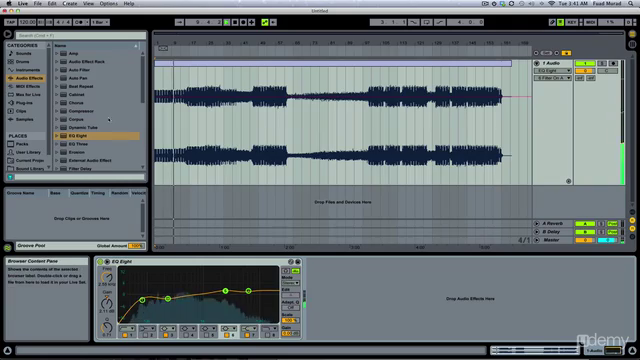Toggle the KEY map mode switch
640x360 pixels.
572,22
